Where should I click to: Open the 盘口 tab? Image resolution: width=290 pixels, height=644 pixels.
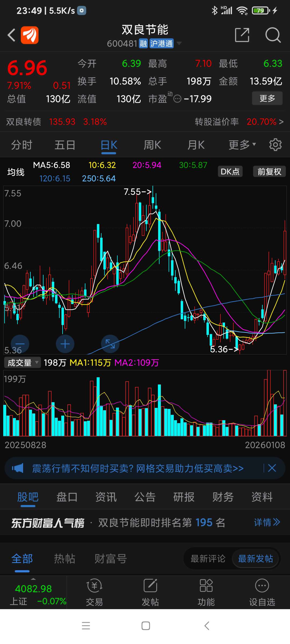(x=67, y=497)
